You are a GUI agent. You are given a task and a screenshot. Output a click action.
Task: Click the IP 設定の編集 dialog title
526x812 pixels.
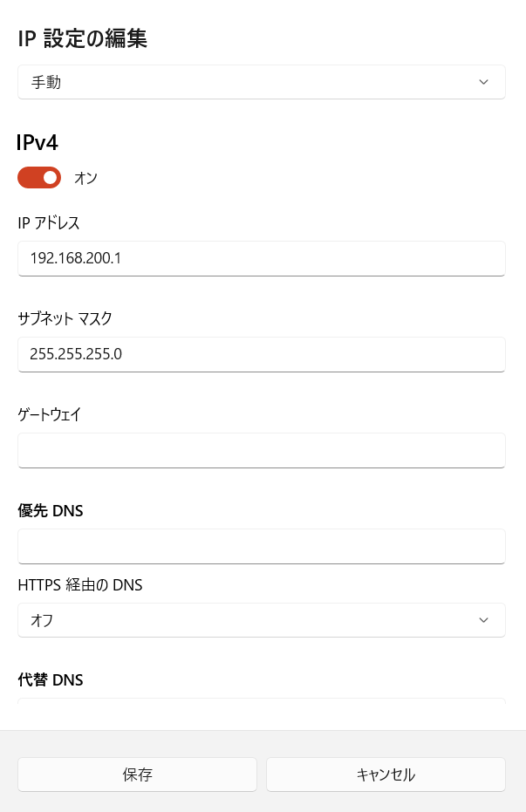click(82, 39)
